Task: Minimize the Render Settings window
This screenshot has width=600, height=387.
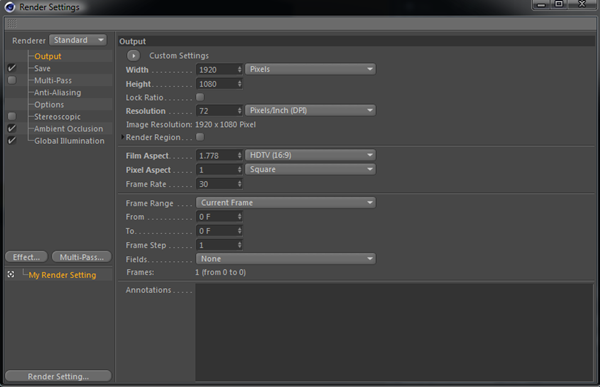Action: pyautogui.click(x=541, y=5)
